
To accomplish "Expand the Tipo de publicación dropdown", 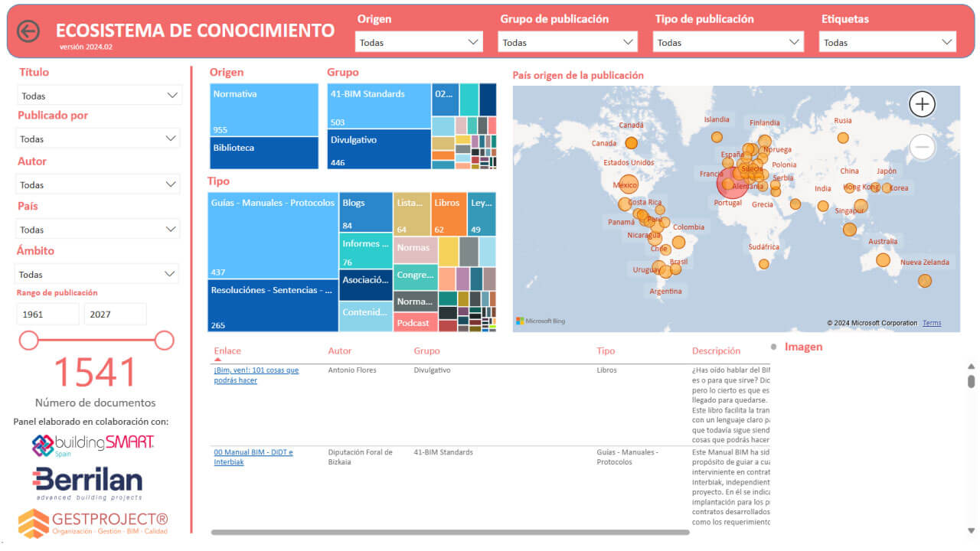I will point(728,42).
